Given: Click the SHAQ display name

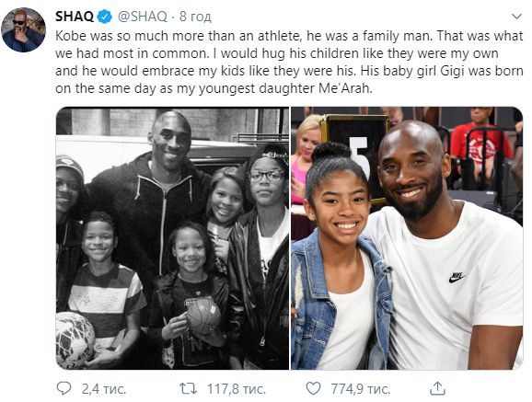Looking at the screenshot, I should point(75,16).
